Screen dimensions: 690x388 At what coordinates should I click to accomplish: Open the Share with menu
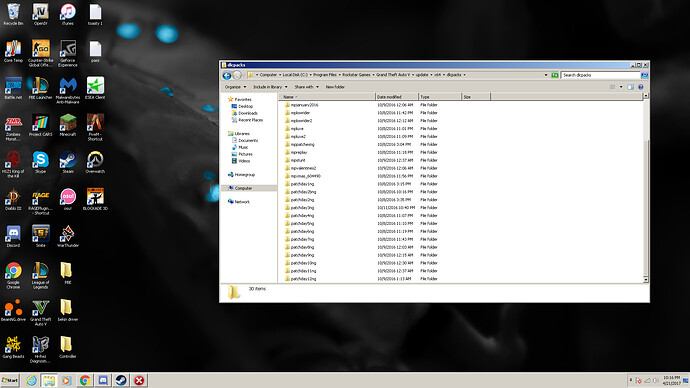pyautogui.click(x=307, y=87)
